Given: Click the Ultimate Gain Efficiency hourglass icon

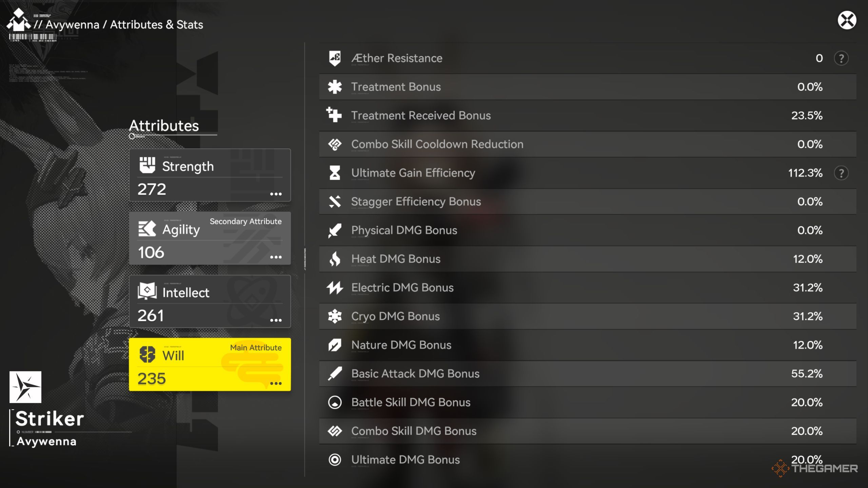Looking at the screenshot, I should pos(335,173).
